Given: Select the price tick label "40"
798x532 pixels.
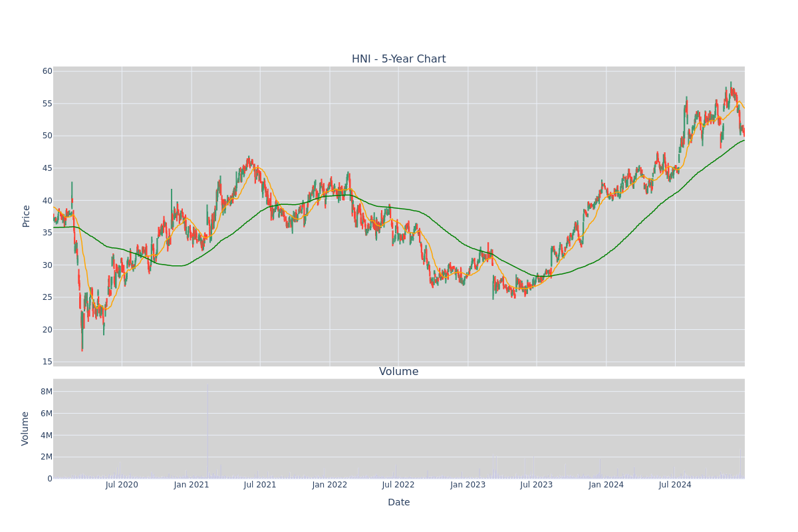Looking at the screenshot, I should [47, 201].
